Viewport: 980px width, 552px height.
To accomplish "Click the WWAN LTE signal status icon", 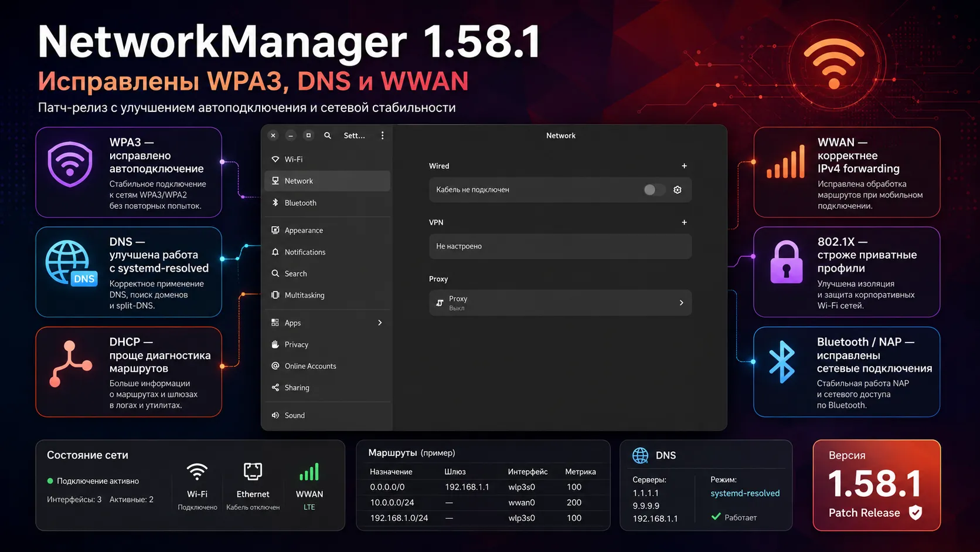I will point(309,472).
